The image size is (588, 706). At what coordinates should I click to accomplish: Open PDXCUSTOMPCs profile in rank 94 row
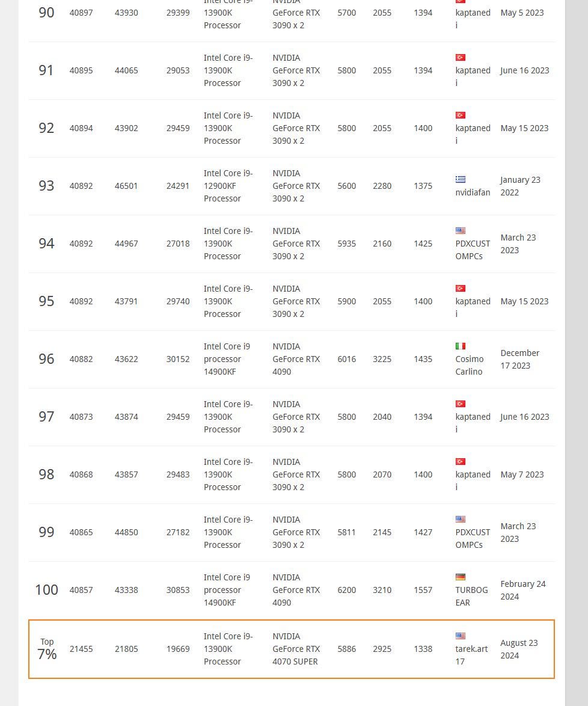(473, 250)
